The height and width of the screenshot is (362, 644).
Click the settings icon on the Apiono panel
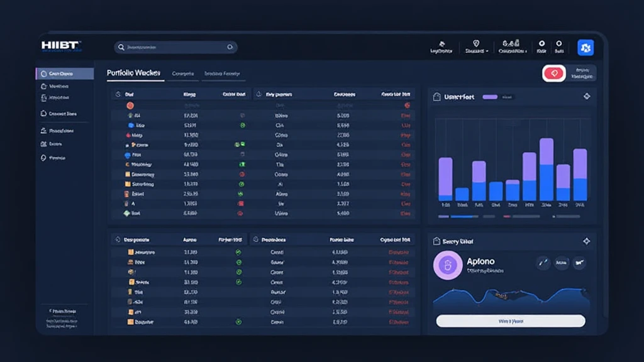click(587, 241)
